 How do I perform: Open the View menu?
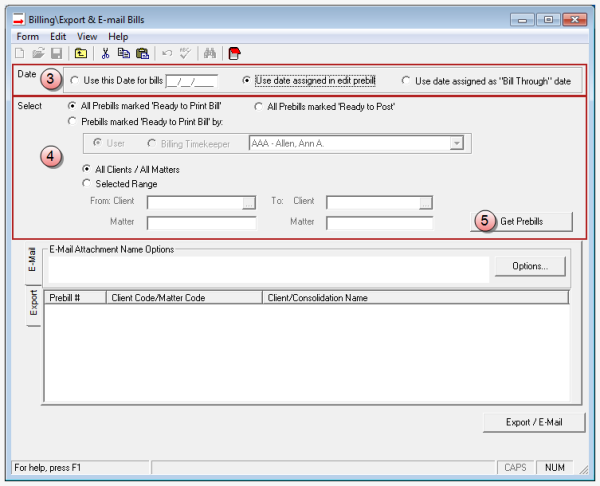(x=87, y=37)
